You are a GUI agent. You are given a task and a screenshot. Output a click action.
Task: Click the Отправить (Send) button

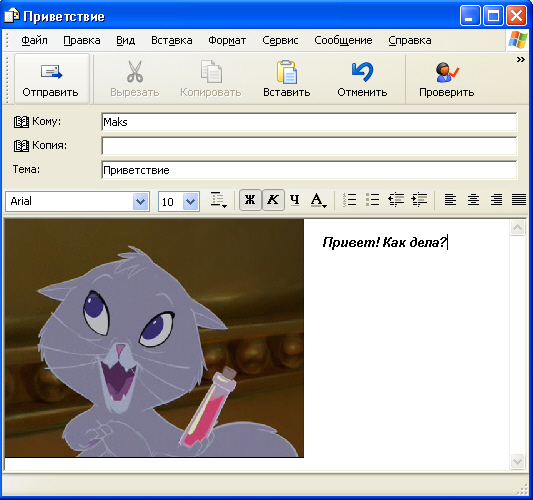tap(51, 79)
